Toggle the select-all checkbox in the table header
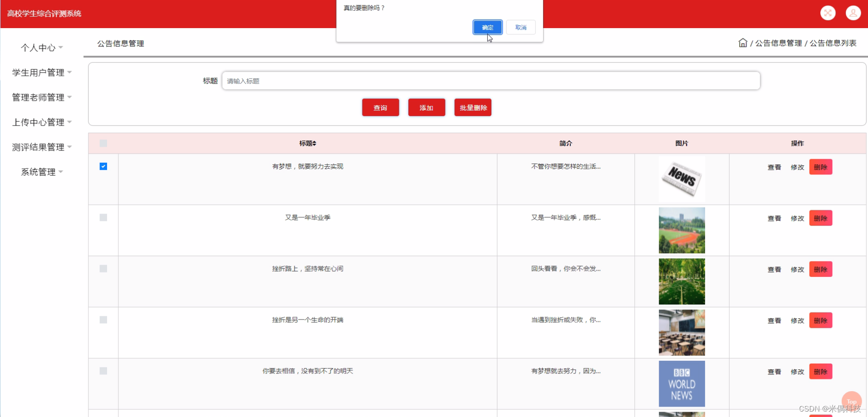 click(103, 143)
